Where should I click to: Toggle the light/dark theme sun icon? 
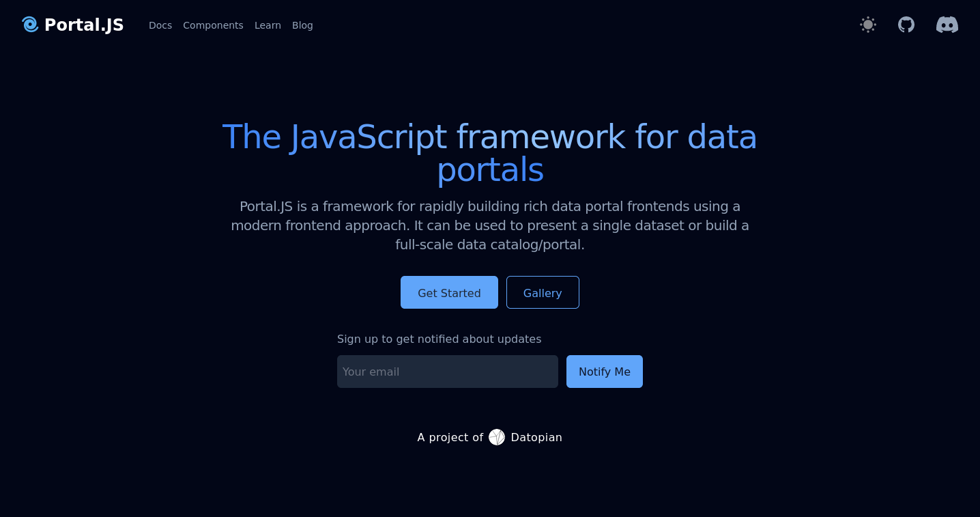tap(867, 25)
